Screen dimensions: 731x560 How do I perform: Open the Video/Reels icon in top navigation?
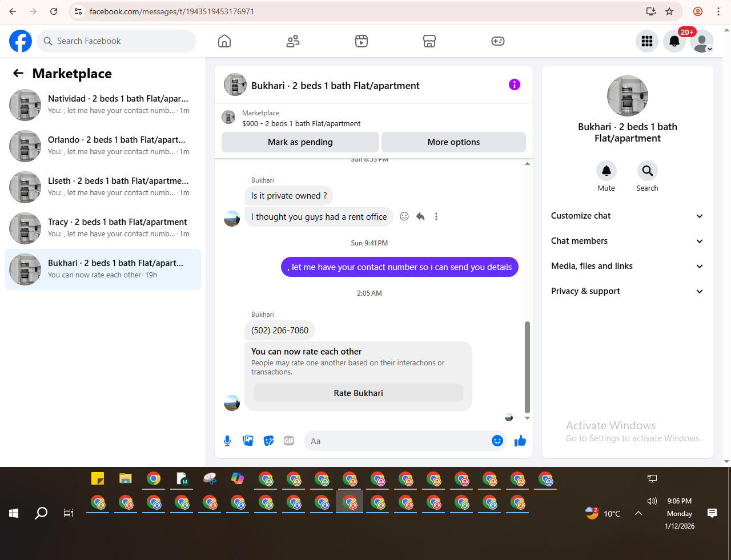click(362, 41)
